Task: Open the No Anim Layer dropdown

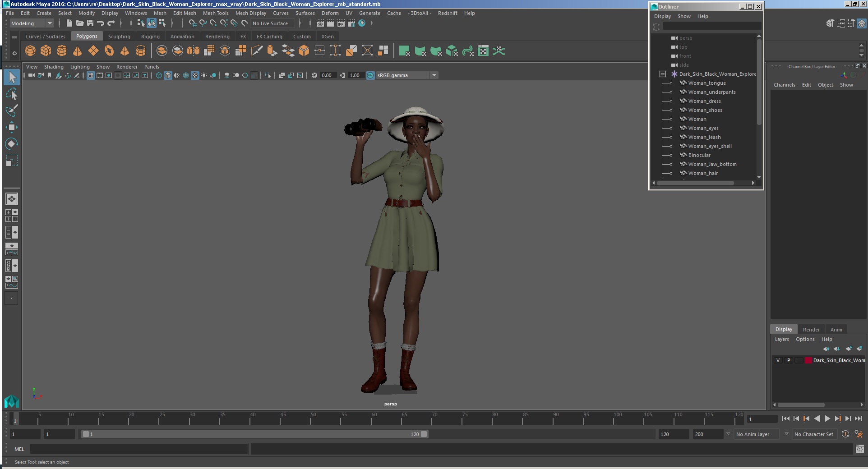Action: coord(757,434)
